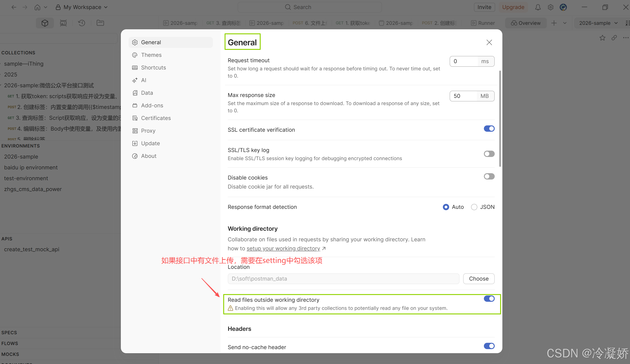This screenshot has height=364, width=630.
Task: Select Auto response format detection
Action: click(446, 207)
